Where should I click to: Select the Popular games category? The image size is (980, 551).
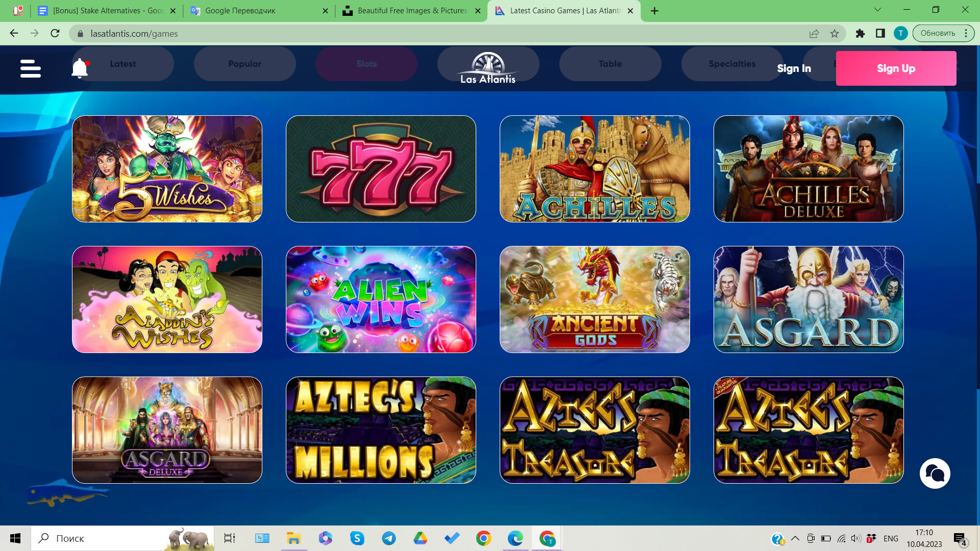click(x=244, y=64)
